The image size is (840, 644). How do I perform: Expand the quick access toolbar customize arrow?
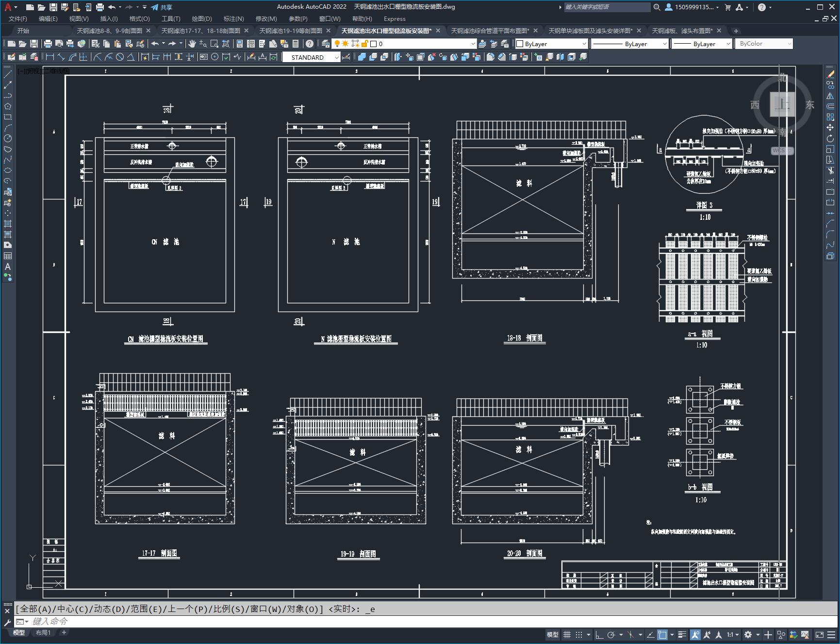[x=145, y=7]
